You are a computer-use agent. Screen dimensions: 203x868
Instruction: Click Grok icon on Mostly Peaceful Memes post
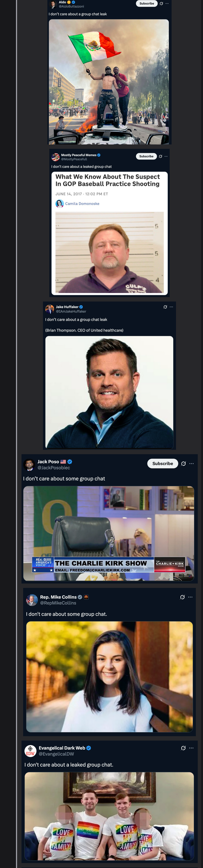click(160, 156)
